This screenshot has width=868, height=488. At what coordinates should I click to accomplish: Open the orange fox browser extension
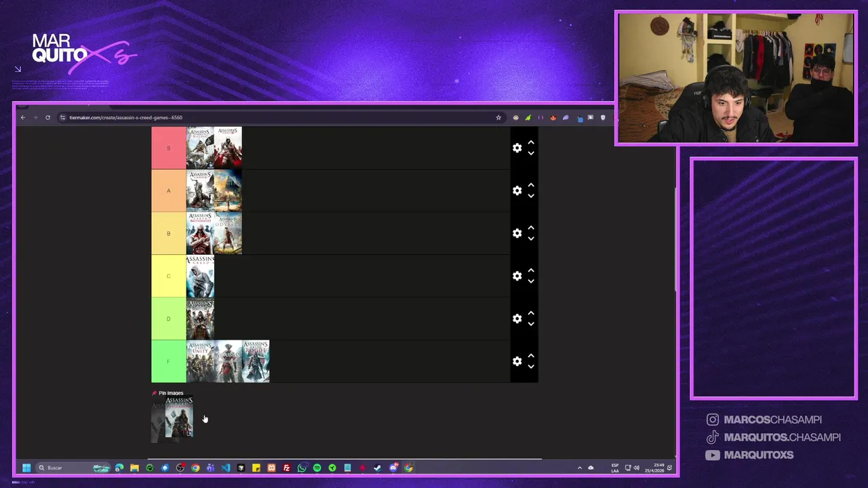pos(553,117)
